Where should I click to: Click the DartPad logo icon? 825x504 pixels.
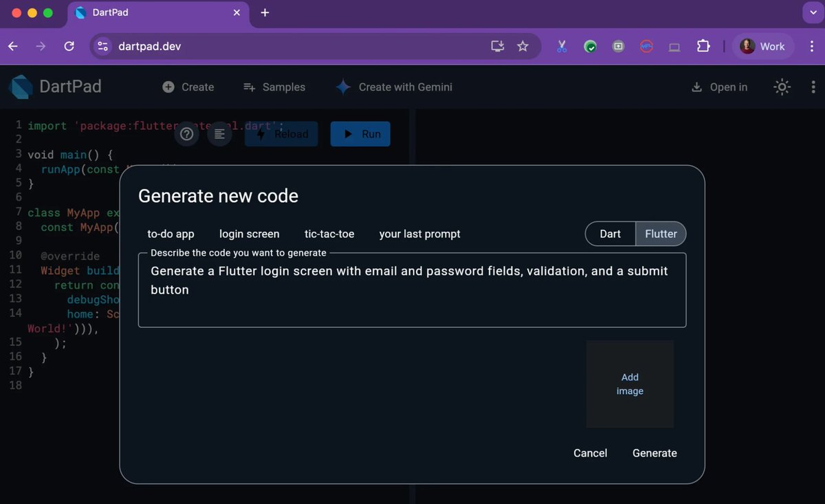tap(21, 87)
